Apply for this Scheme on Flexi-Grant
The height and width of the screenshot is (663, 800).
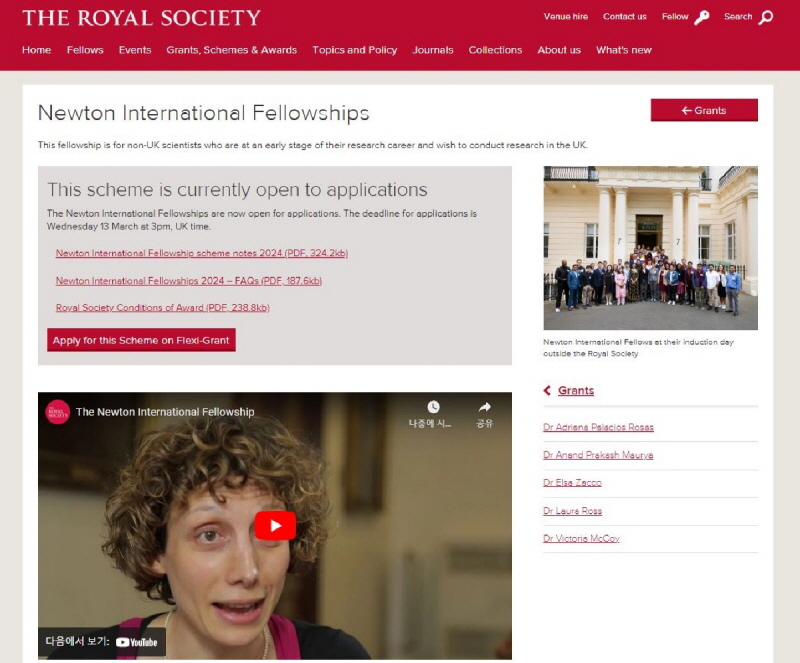click(141, 340)
